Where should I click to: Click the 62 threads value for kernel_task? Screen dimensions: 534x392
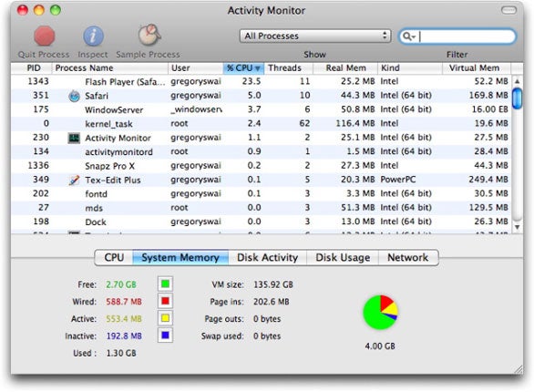coord(304,123)
